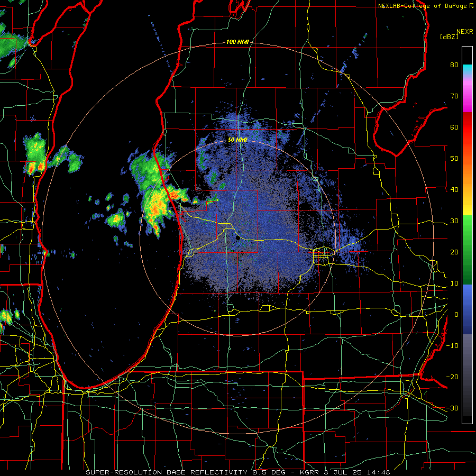Click the 50 dBZ scale value
476x476 pixels.
click(x=454, y=159)
